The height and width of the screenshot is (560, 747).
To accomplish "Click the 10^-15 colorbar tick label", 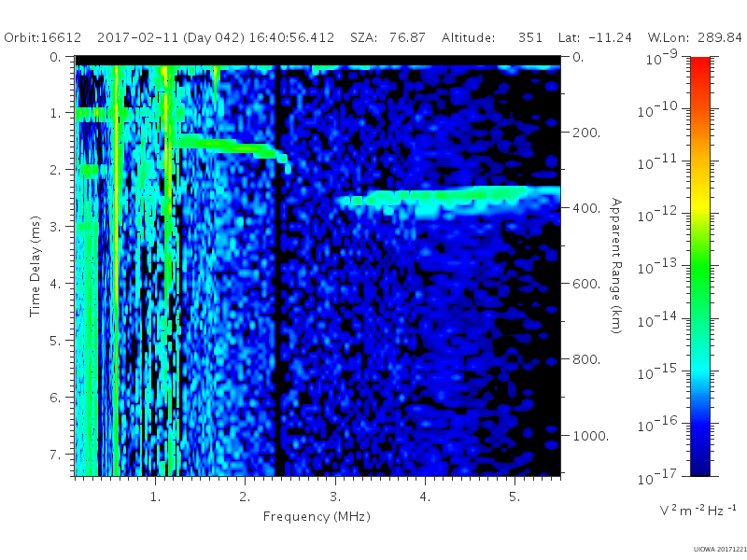I will [x=657, y=371].
